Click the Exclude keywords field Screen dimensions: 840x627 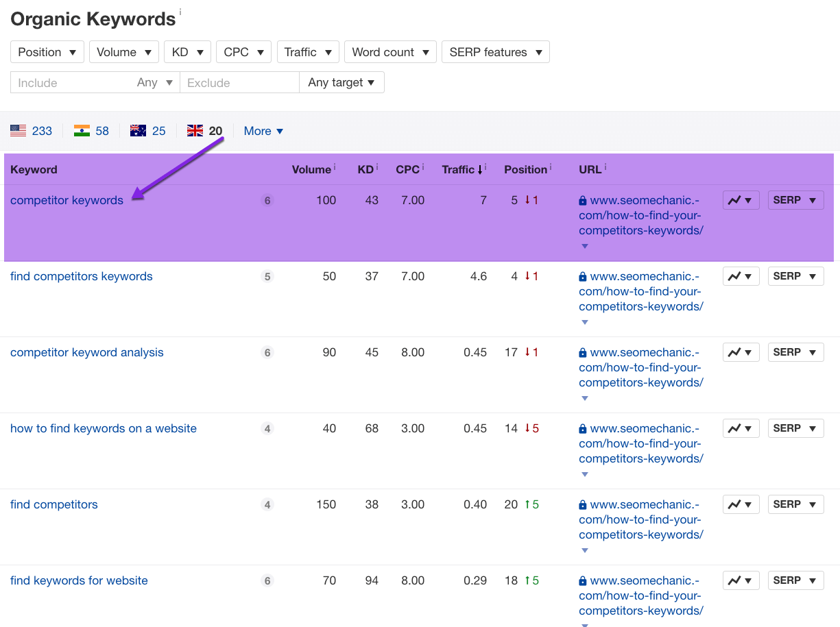pyautogui.click(x=239, y=83)
